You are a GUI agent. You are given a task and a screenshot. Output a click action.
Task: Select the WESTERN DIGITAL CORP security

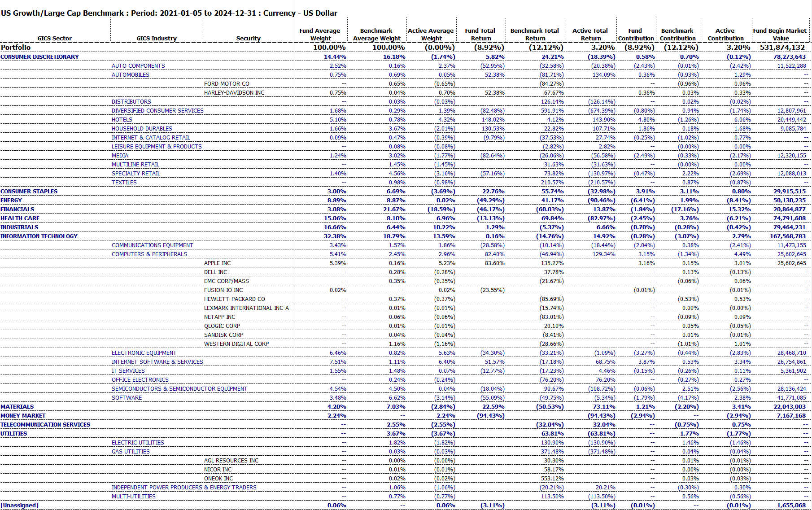(236, 344)
